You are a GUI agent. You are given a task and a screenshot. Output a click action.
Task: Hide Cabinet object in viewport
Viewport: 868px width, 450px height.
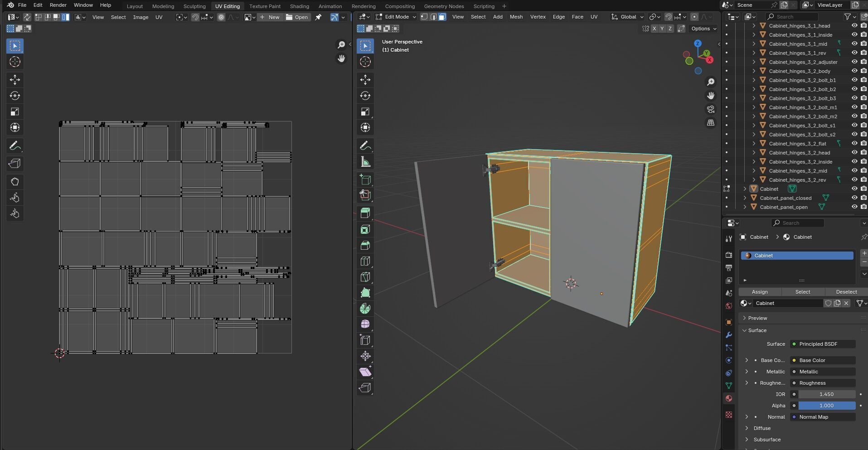click(x=854, y=189)
